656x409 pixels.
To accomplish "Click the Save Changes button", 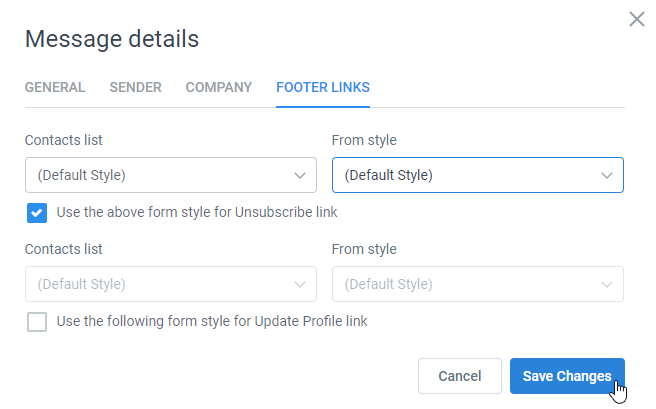I will 567,376.
